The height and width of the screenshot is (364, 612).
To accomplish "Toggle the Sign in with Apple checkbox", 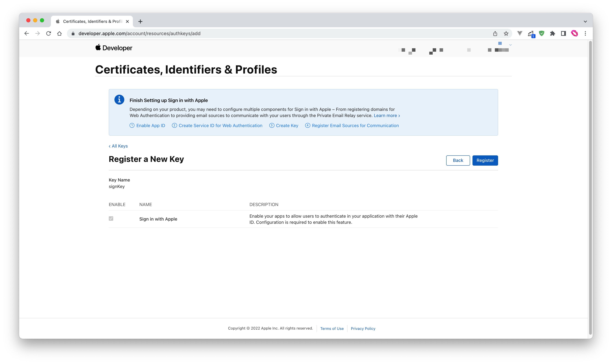I will pyautogui.click(x=111, y=219).
